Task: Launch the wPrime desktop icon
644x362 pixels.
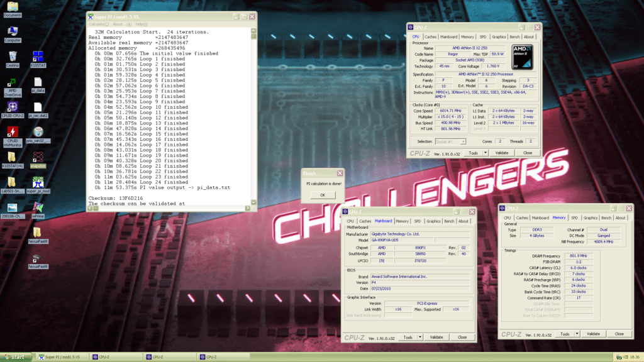Action: (x=38, y=210)
